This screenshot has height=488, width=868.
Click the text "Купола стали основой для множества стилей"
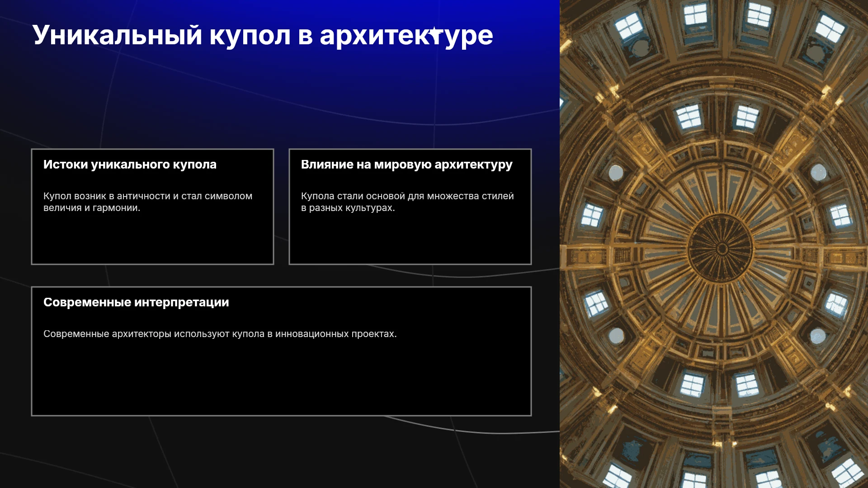pos(407,196)
